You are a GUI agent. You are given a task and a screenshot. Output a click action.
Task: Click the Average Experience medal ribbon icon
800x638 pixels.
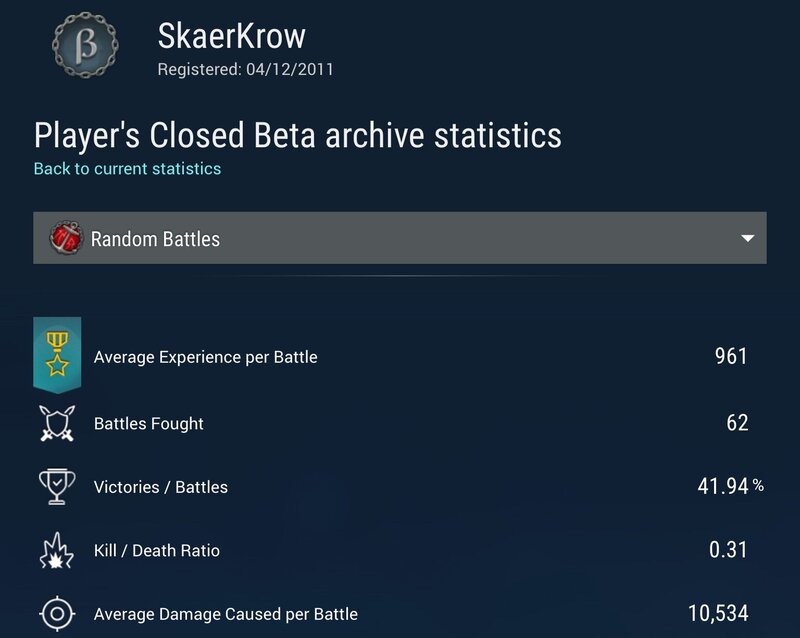pos(57,356)
